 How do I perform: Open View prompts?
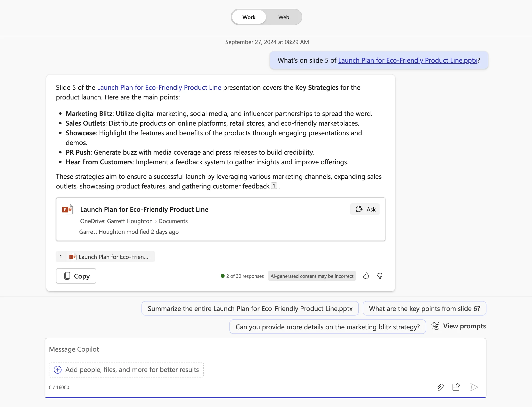[459, 326]
